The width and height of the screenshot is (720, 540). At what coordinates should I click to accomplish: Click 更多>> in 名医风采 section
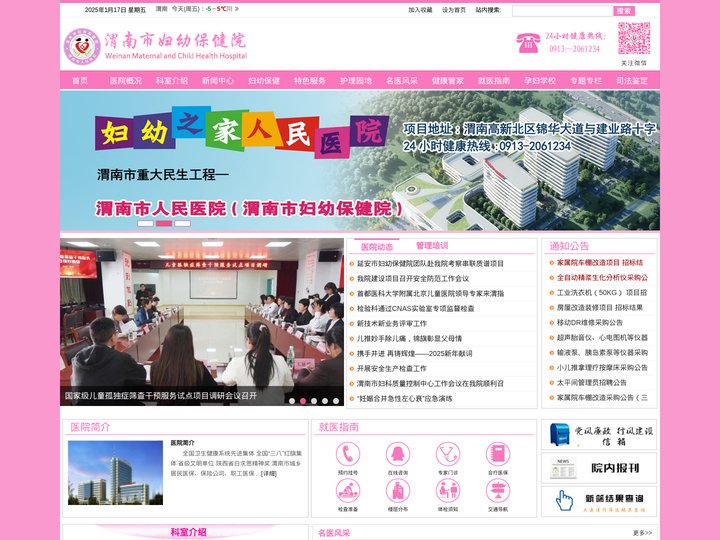click(x=642, y=533)
